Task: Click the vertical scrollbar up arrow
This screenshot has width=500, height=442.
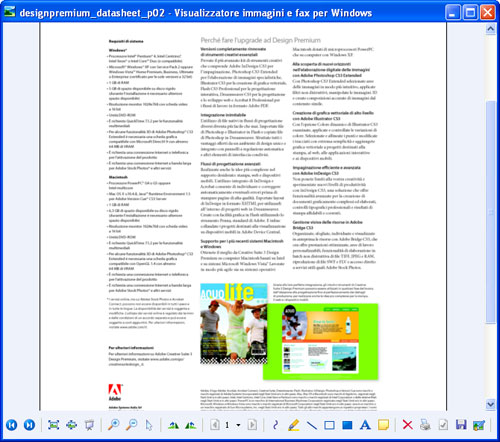Action: click(490, 29)
